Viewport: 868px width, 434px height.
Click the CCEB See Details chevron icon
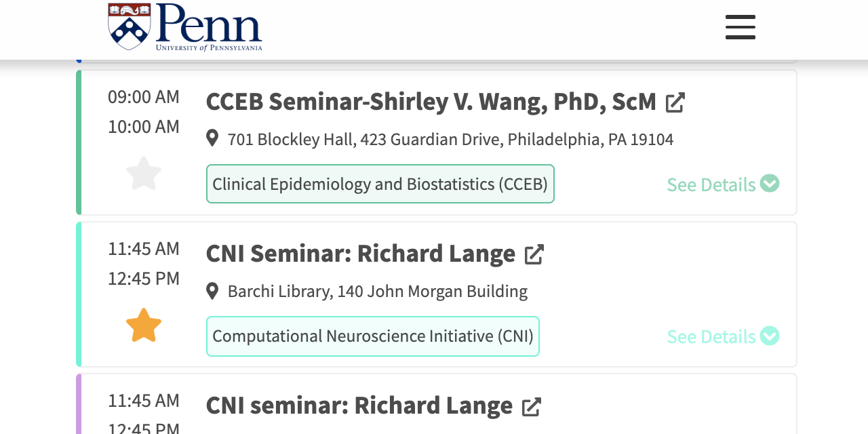pos(770,184)
